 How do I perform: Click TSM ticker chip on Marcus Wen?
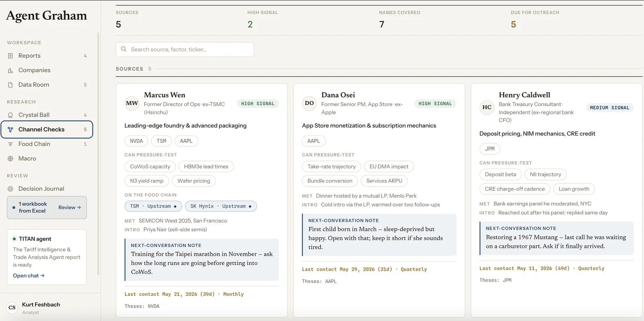coord(161,141)
